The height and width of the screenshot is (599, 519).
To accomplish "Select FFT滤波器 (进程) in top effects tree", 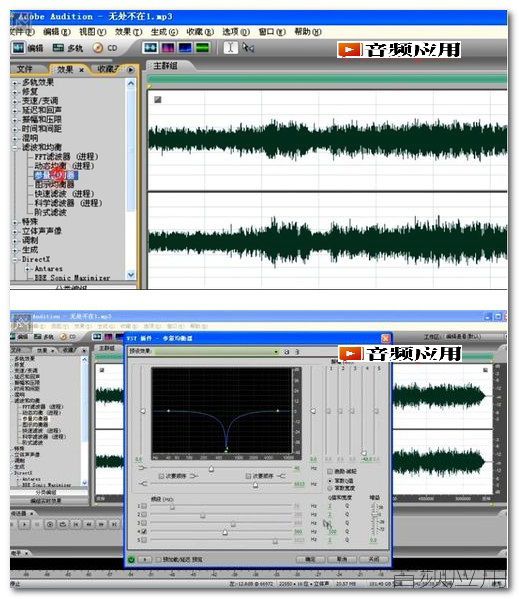I will [x=66, y=157].
